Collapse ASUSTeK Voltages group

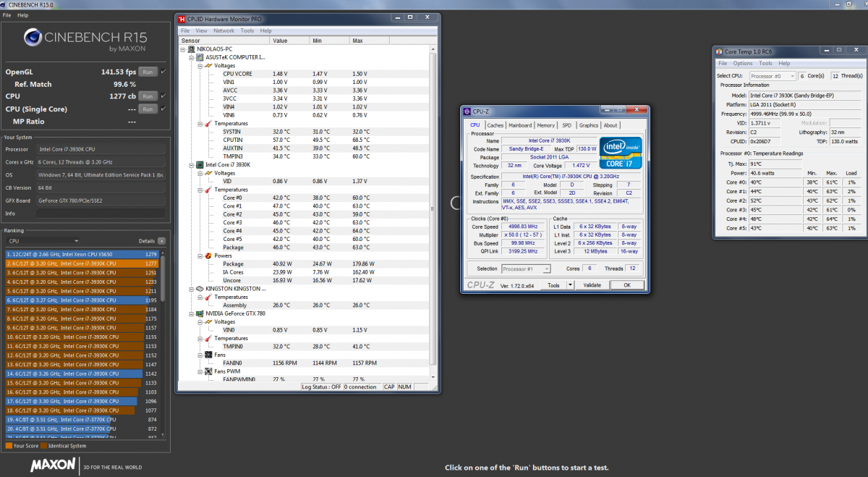200,66
